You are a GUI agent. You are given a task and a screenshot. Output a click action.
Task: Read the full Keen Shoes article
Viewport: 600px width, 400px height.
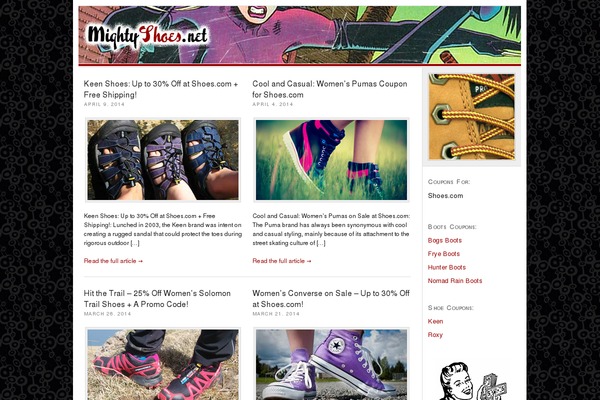pyautogui.click(x=113, y=261)
